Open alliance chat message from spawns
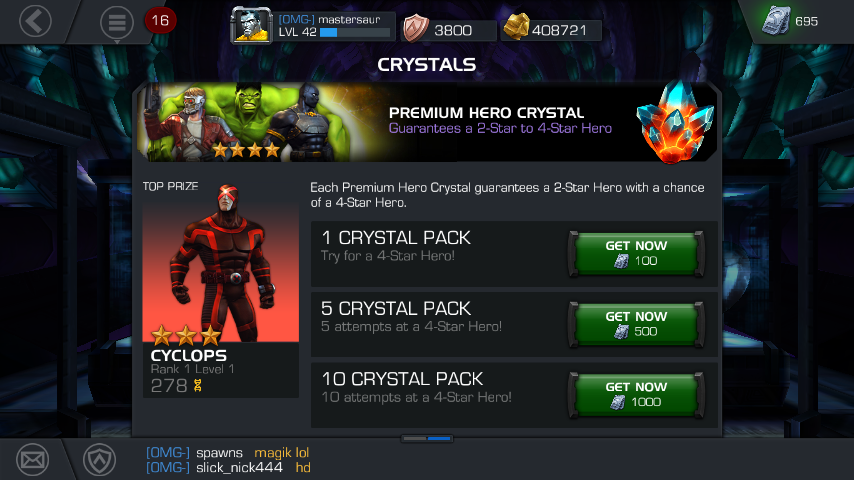The image size is (854, 480). pos(228,453)
